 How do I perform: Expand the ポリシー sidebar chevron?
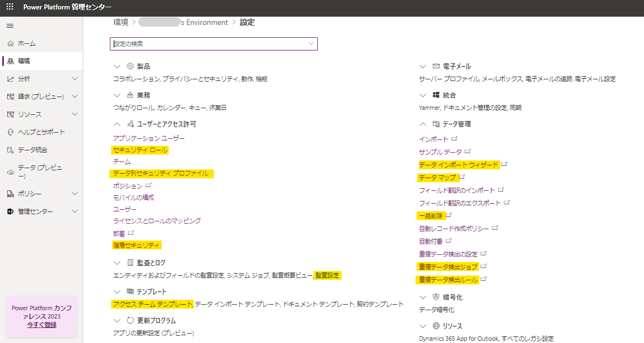(x=75, y=194)
